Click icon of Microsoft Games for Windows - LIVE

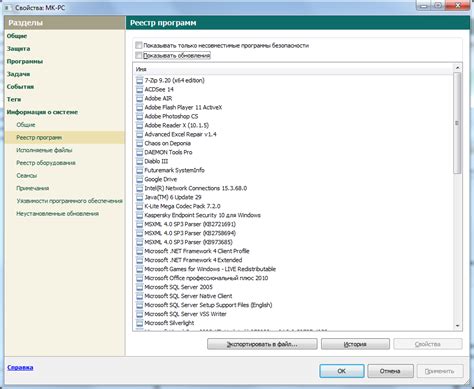139,269
